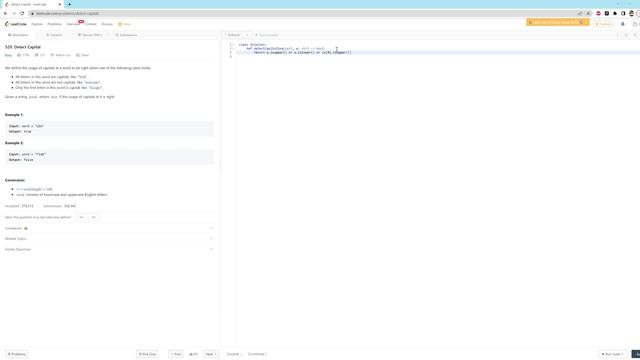This screenshot has width=640, height=360.
Task: Click the 'class Solution:' code line
Action: (x=252, y=44)
